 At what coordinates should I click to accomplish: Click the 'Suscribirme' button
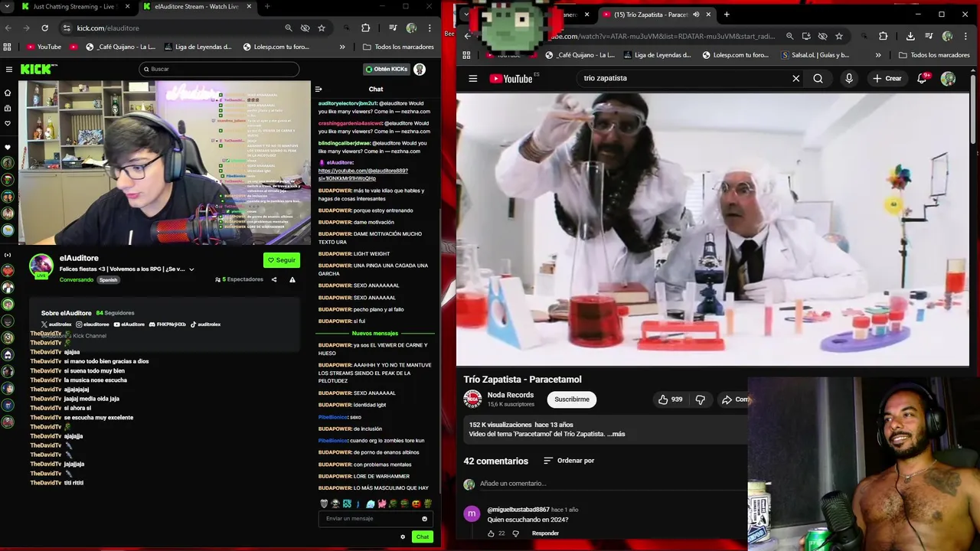pos(571,399)
